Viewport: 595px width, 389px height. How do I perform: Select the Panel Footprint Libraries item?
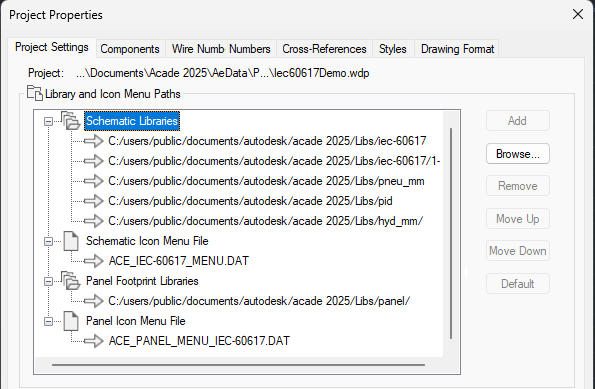[142, 281]
